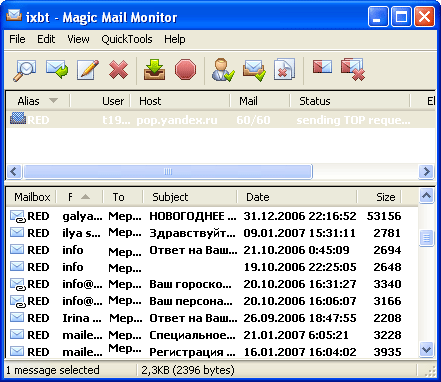Click mail count 60/60
The width and height of the screenshot is (441, 382).
pyautogui.click(x=253, y=120)
